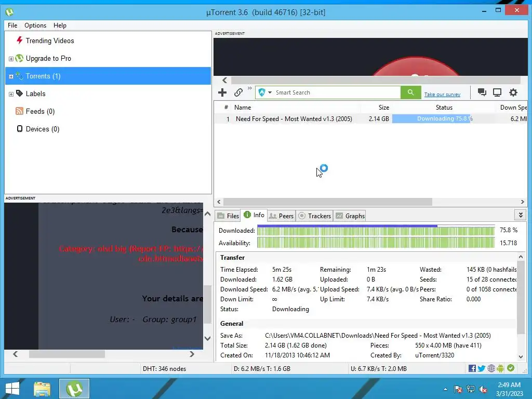Click the Downloaded pieces bar
This screenshot has height=399, width=532.
[376, 231]
